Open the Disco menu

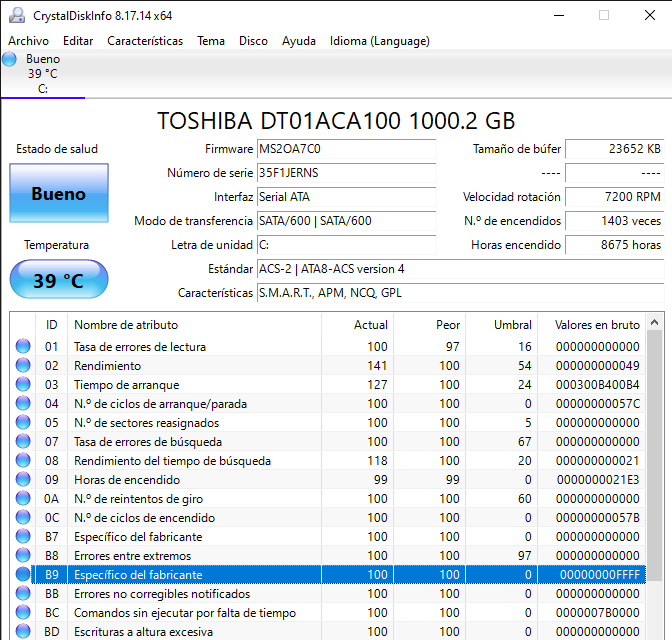[253, 41]
